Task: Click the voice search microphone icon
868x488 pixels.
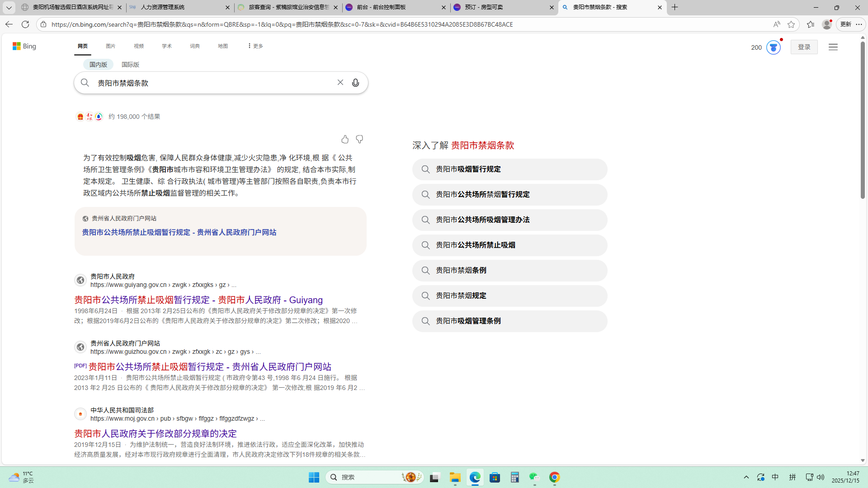Action: point(355,83)
